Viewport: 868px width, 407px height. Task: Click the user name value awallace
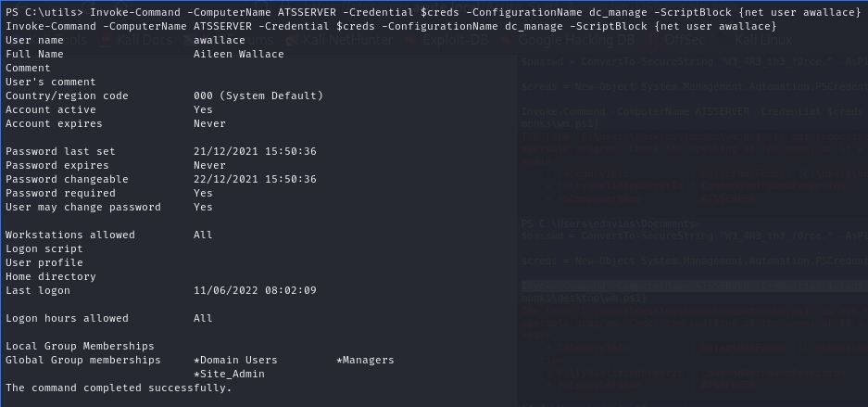pyautogui.click(x=219, y=41)
